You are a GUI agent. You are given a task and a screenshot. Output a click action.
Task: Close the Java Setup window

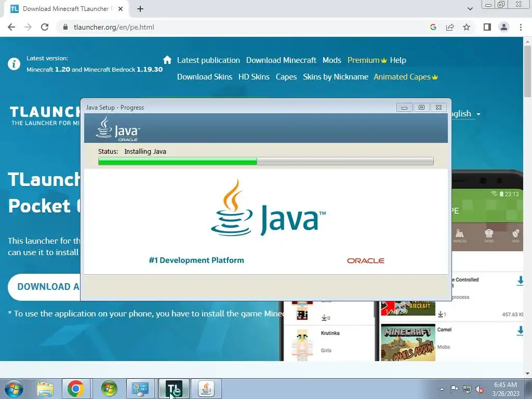438,108
